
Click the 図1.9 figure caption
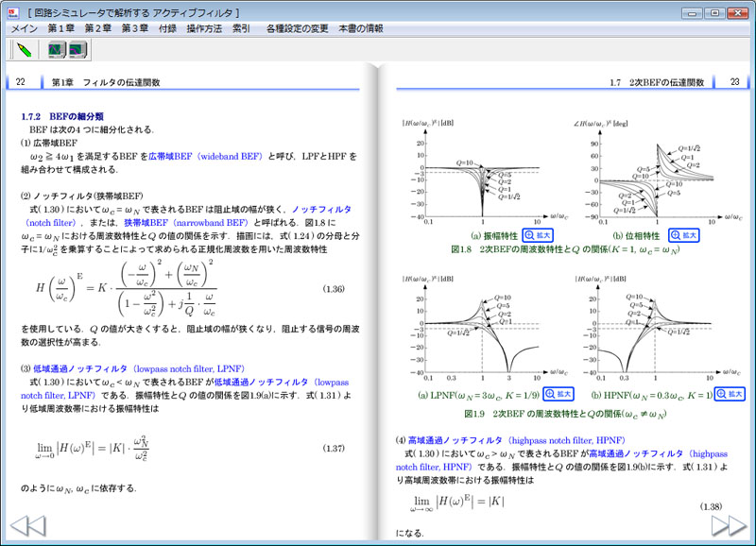(x=565, y=414)
